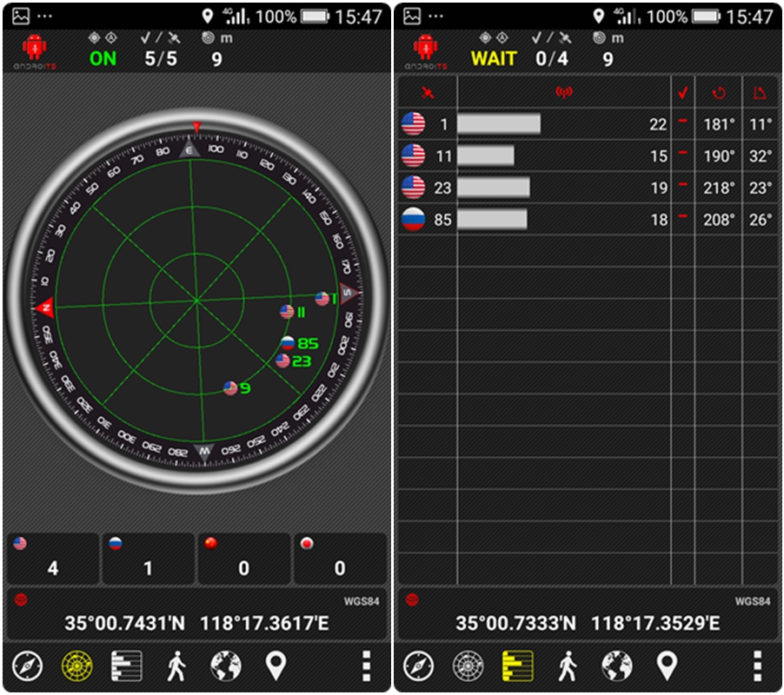Toggle the yellow WAIT GPS status

(x=493, y=59)
